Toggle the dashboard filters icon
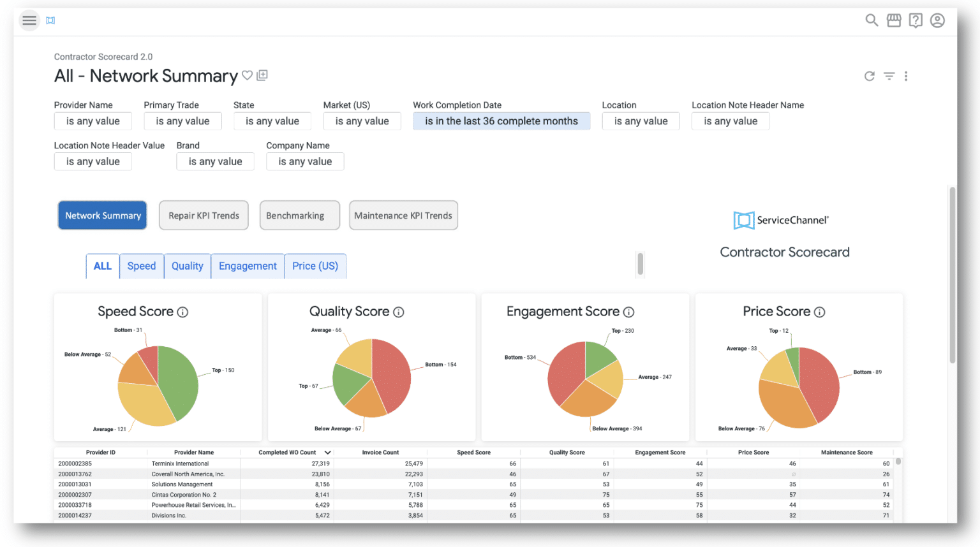The height and width of the screenshot is (547, 980). [x=889, y=77]
